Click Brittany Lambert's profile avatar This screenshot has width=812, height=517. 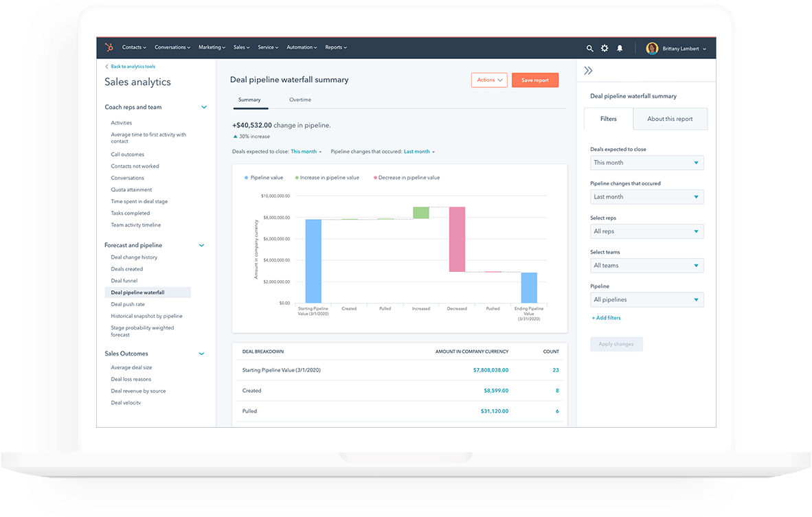pyautogui.click(x=651, y=48)
